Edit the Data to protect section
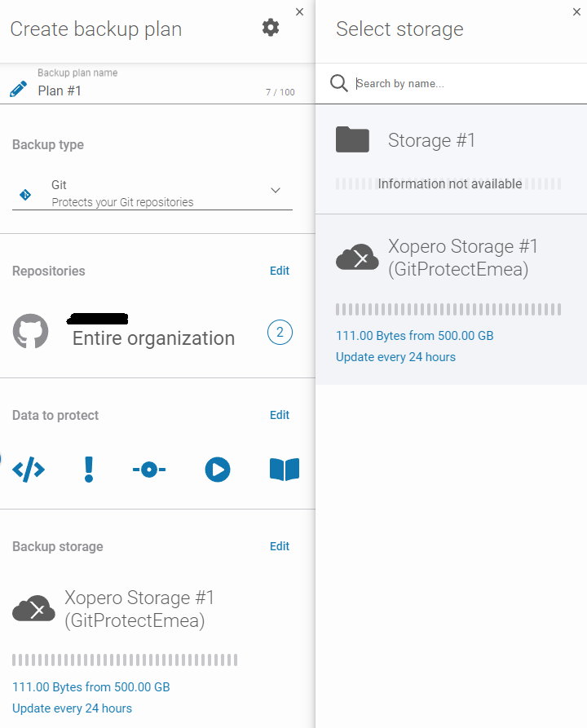Screen dimensions: 587x728 tap(280, 415)
